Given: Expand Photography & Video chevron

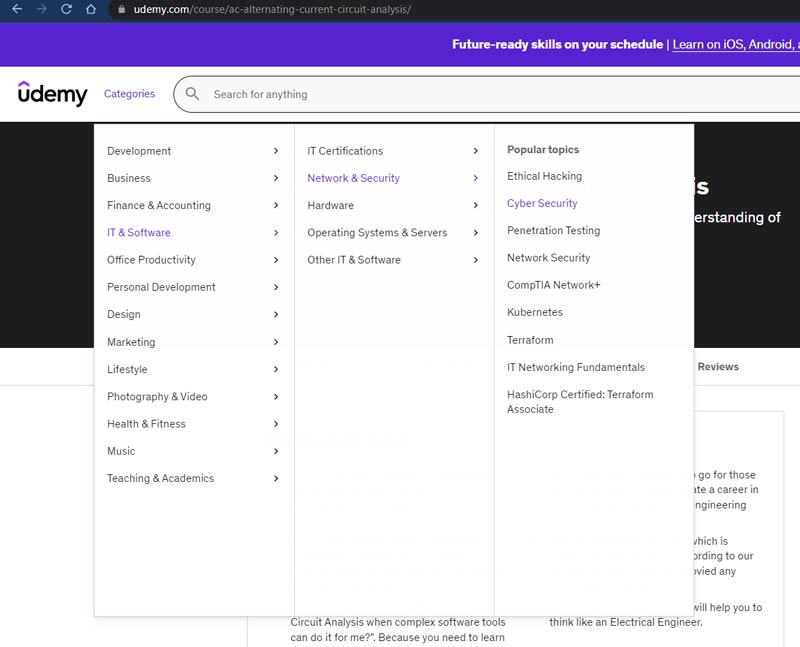Looking at the screenshot, I should 276,396.
